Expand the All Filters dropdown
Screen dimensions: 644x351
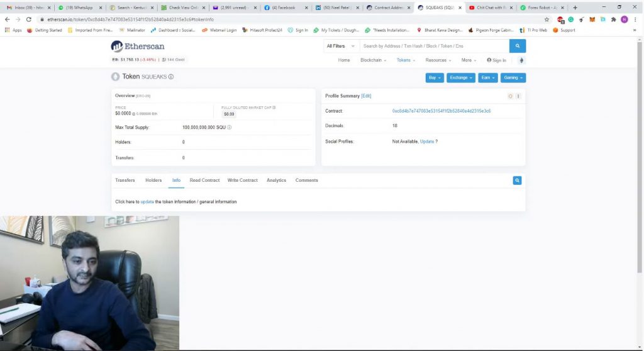(341, 46)
